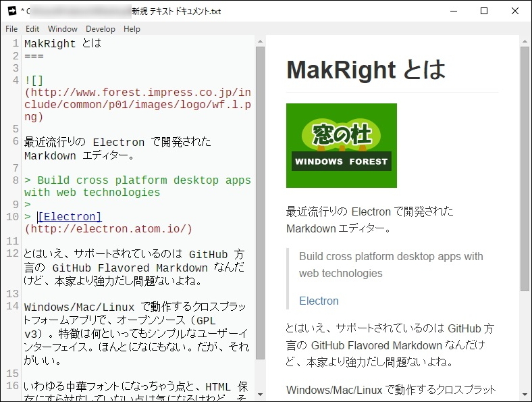Click the preview scrollbar down arrow
532x402 pixels.
tap(525, 395)
